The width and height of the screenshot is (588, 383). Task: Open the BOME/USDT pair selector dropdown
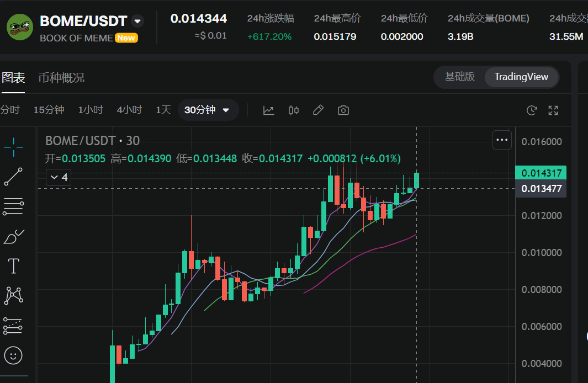point(137,21)
